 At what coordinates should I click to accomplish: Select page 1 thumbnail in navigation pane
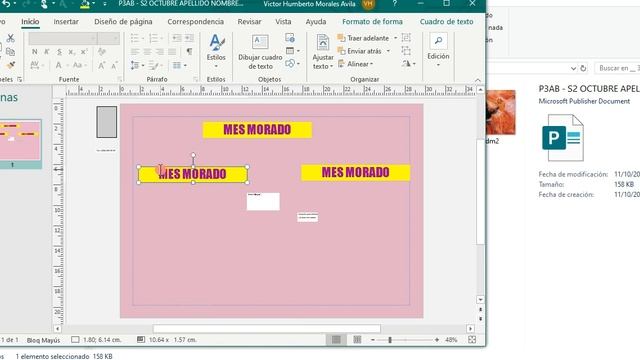tap(19, 140)
